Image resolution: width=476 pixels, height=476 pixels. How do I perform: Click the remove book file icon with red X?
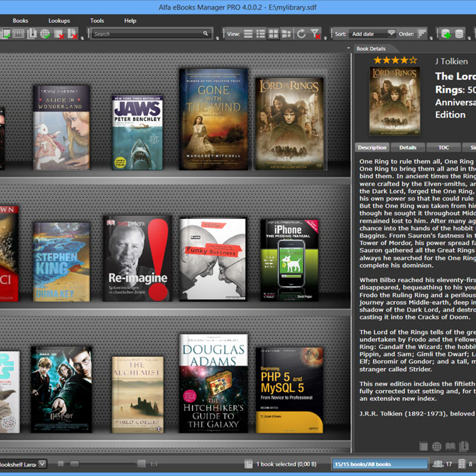(72, 34)
